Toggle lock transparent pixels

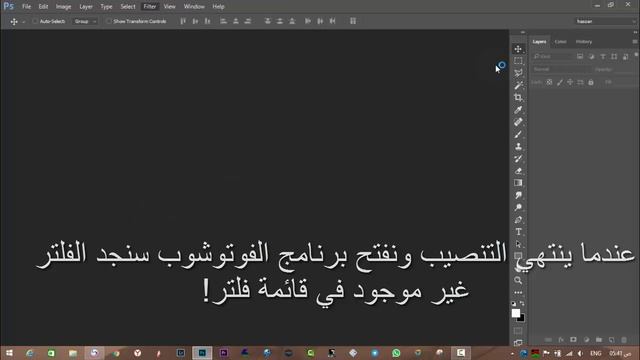coord(549,82)
